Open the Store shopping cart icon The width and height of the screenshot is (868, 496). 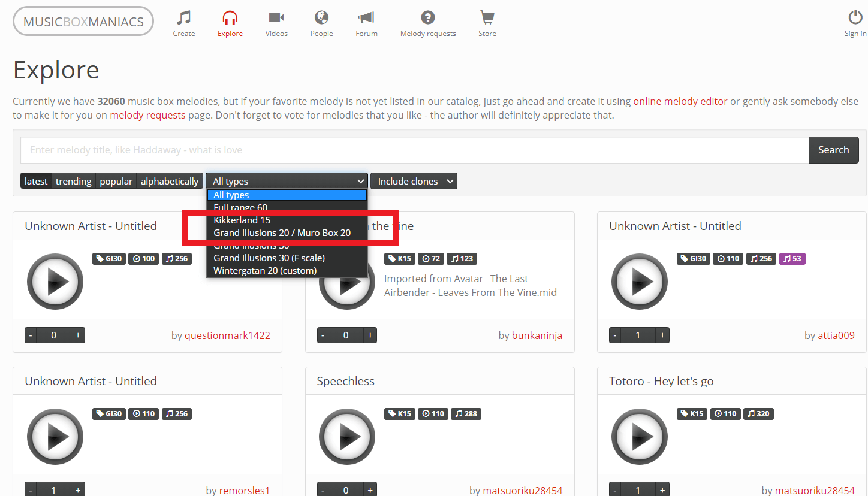click(487, 18)
